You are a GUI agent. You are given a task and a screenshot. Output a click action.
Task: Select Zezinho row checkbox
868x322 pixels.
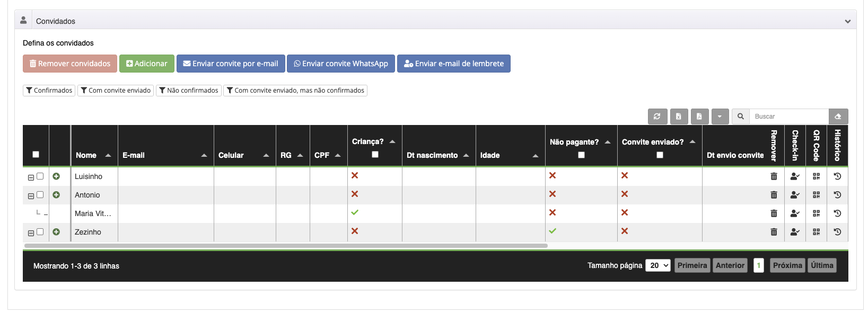point(40,232)
